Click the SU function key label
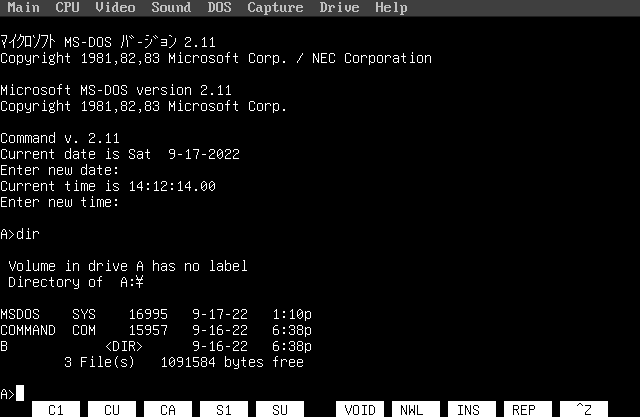 [x=280, y=409]
